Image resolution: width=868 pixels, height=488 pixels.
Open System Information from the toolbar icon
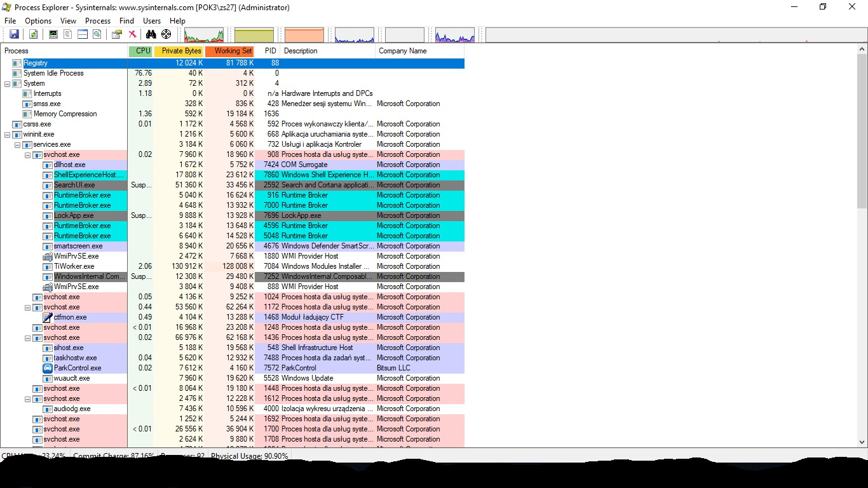(53, 34)
